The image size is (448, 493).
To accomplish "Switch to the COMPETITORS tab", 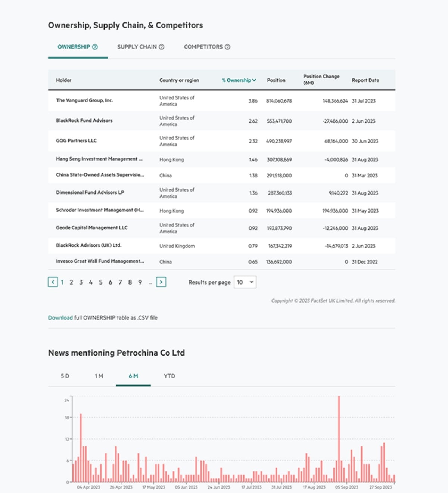I will (207, 47).
